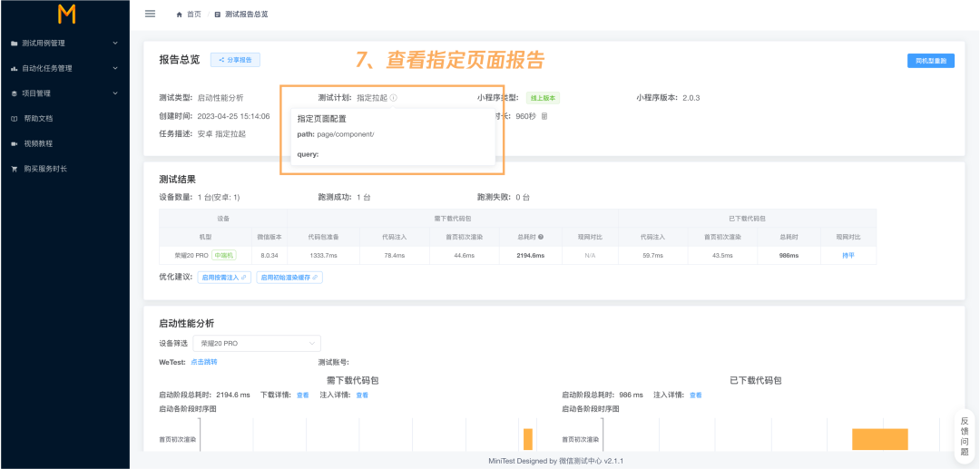
Task: Click the layers icon beside 项目管理
Action: pyautogui.click(x=14, y=93)
